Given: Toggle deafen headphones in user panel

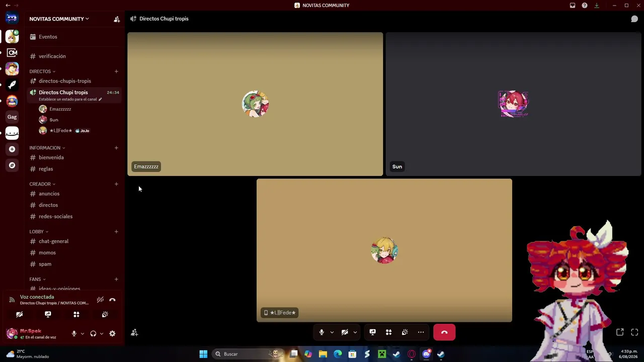Looking at the screenshot, I should point(93,333).
